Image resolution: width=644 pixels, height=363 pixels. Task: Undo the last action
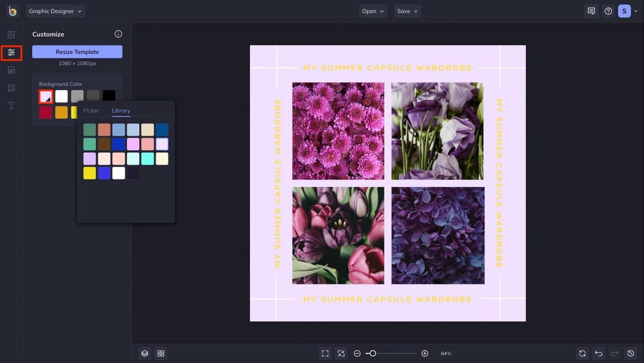599,353
